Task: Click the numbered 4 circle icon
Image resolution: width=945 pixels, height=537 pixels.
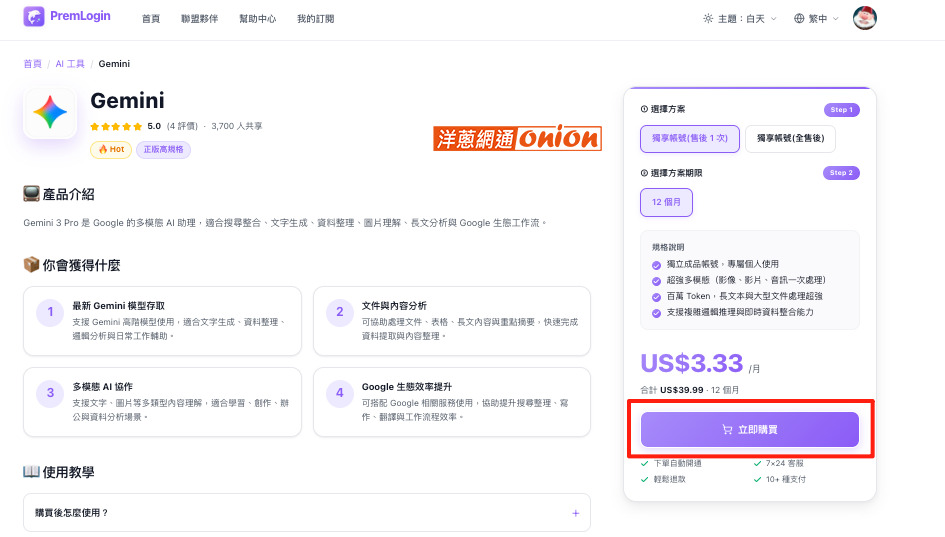Action: [x=340, y=393]
